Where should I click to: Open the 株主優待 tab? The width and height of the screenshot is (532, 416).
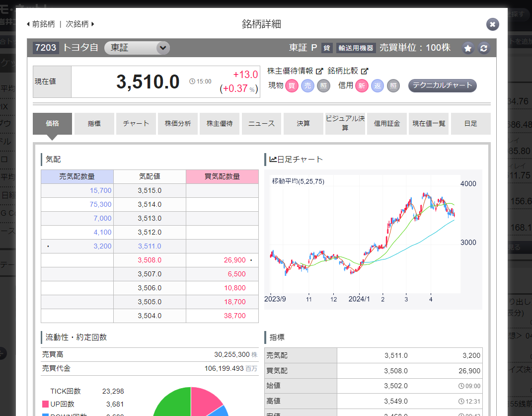tap(220, 124)
